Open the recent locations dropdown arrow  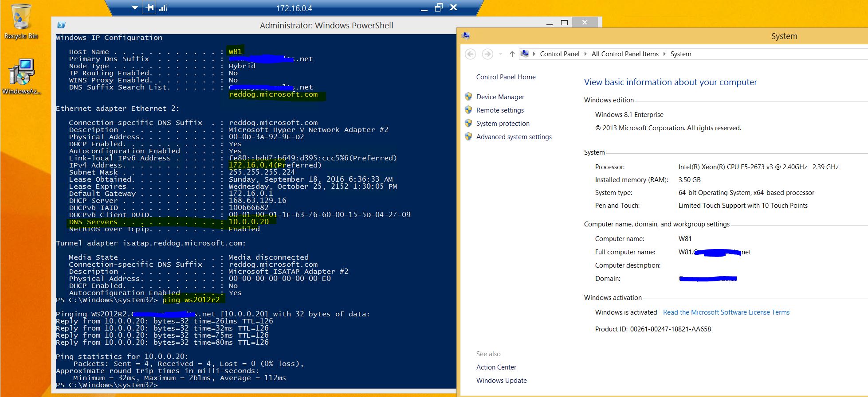[x=500, y=54]
